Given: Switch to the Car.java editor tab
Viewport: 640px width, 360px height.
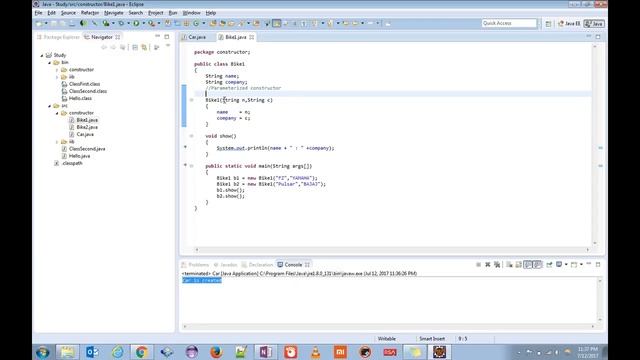Looking at the screenshot, I should (x=197, y=37).
